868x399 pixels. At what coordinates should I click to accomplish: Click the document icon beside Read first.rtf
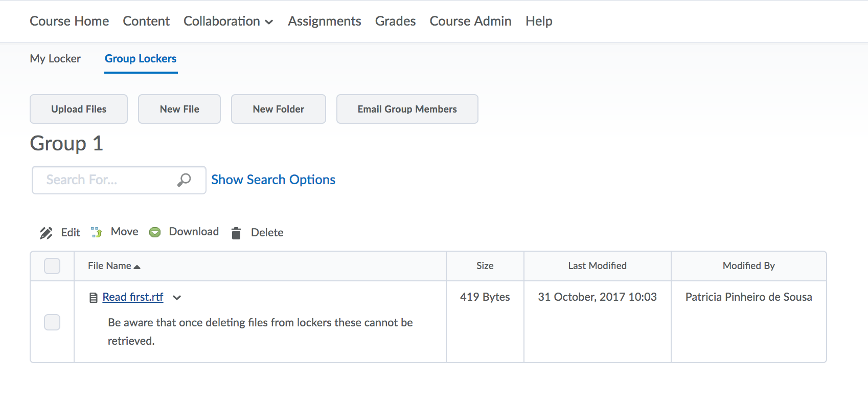(94, 298)
